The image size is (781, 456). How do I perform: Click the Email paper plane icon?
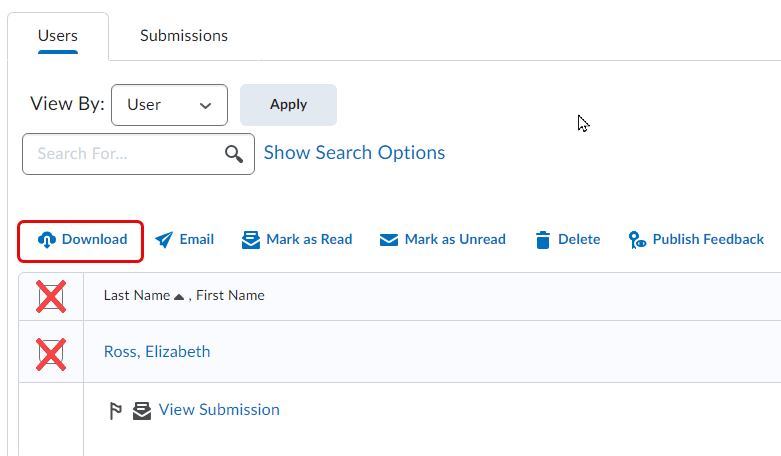(164, 240)
